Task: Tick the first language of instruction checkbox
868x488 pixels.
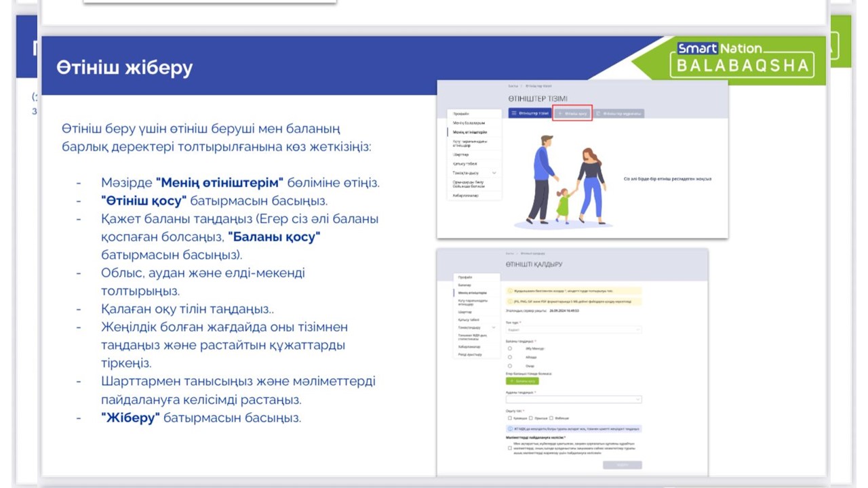Action: [509, 418]
